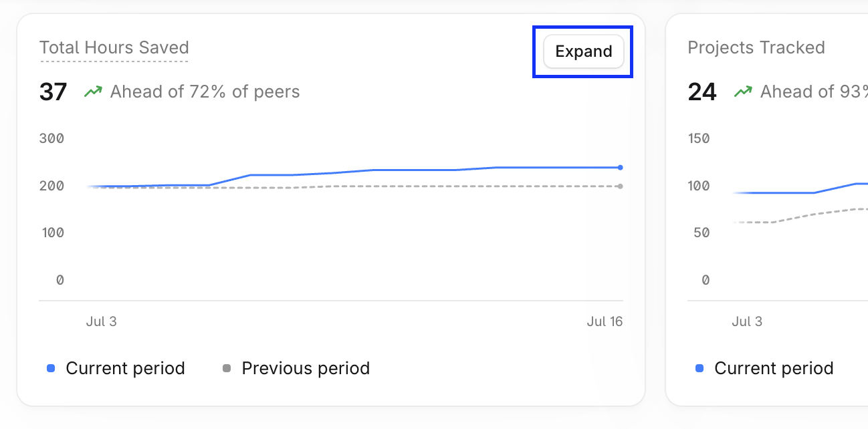The image size is (868, 429).
Task: Click the green trend arrow beside 24
Action: pos(743,92)
